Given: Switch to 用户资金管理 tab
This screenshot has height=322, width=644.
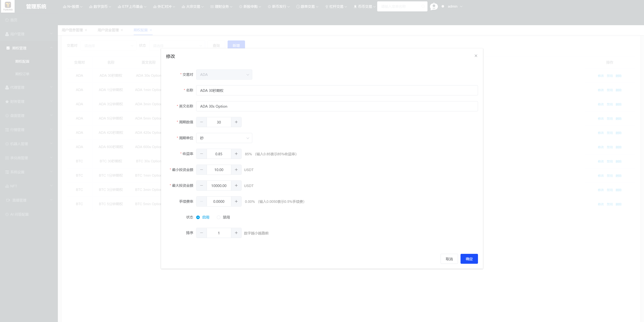Looking at the screenshot, I should pos(108,30).
